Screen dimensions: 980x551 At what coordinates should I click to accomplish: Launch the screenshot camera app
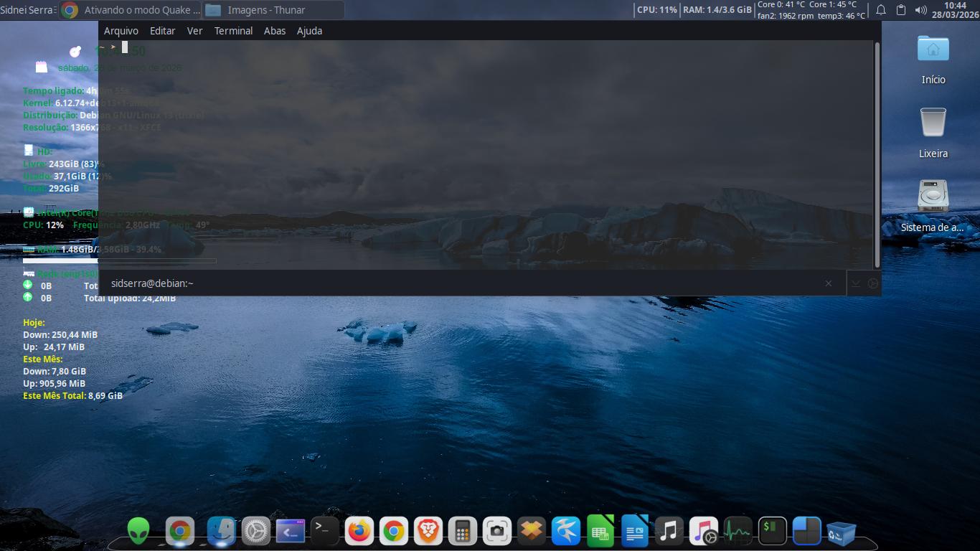497,532
